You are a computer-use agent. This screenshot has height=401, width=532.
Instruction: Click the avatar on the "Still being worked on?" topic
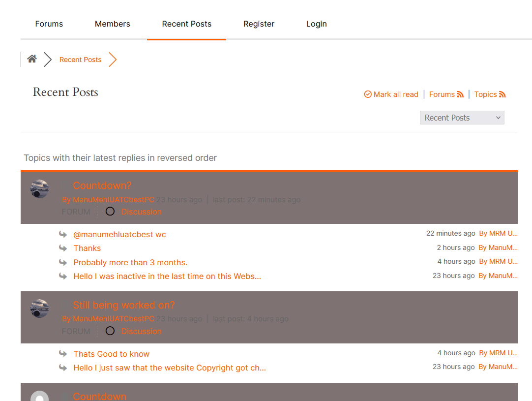[x=39, y=308]
